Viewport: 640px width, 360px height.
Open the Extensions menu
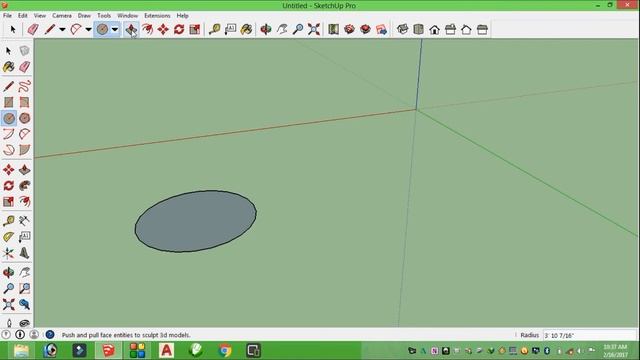pyautogui.click(x=157, y=16)
